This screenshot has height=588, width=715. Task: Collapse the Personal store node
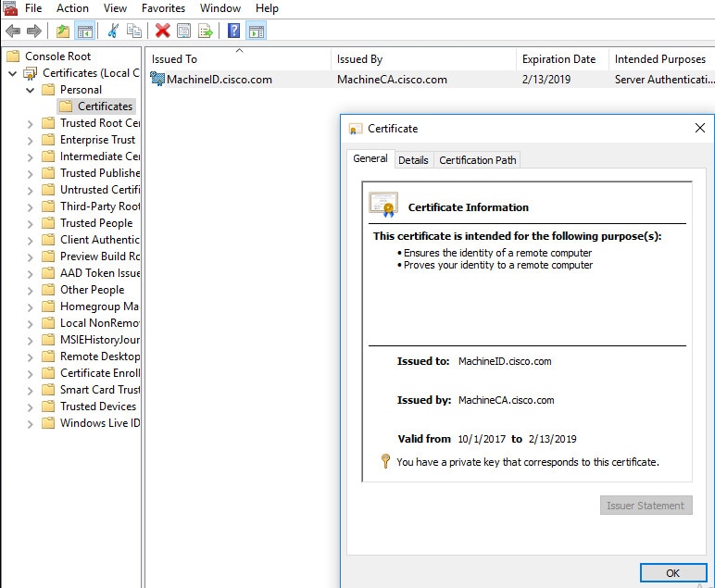[30, 90]
